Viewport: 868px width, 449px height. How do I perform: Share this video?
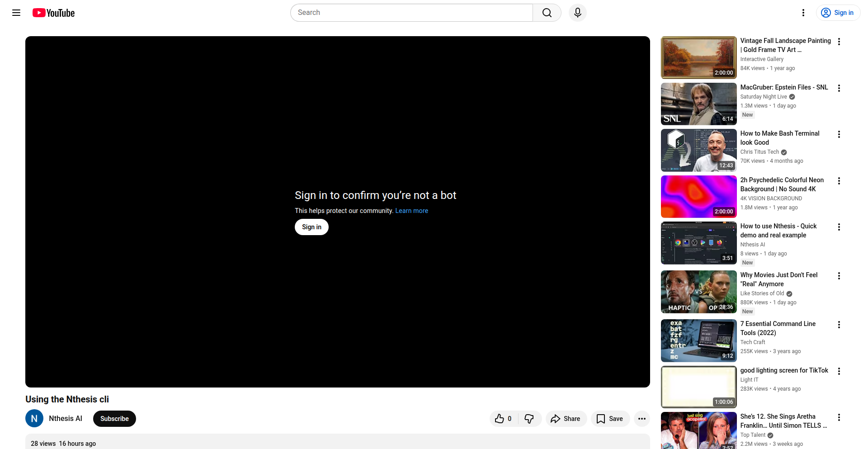(x=566, y=419)
